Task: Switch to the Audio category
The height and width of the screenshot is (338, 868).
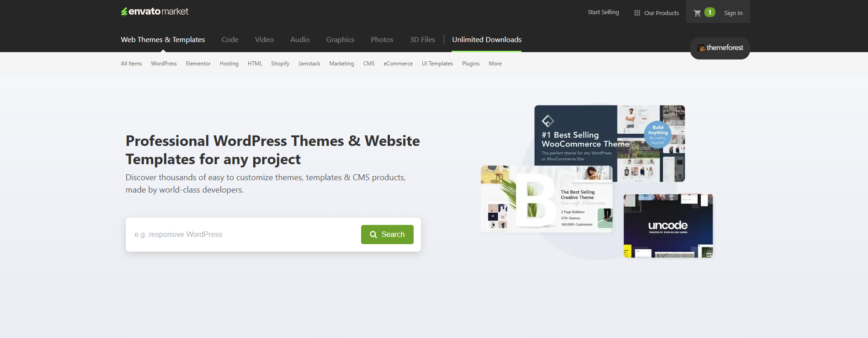Action: tap(300, 40)
